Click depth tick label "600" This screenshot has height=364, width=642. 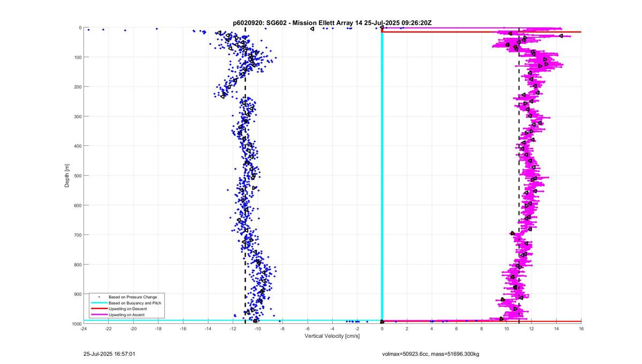[77, 205]
